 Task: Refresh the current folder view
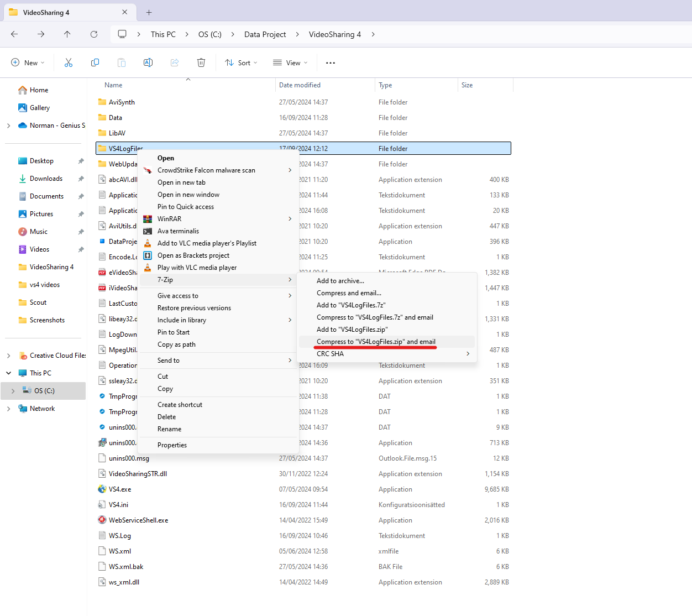[94, 34]
